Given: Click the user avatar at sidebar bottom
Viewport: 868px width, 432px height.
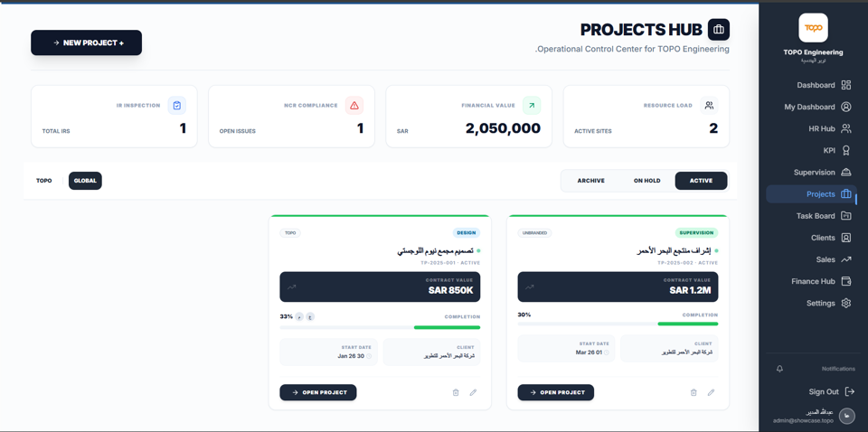Looking at the screenshot, I should pos(846,416).
